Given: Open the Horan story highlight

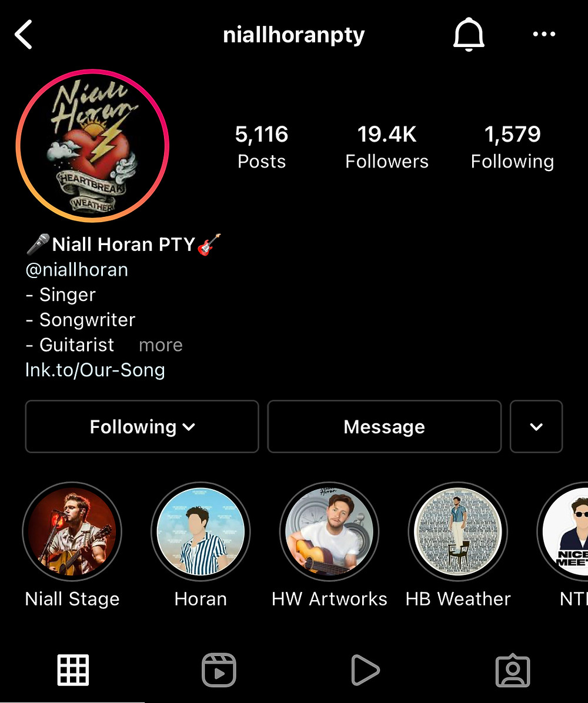Looking at the screenshot, I should tap(201, 545).
